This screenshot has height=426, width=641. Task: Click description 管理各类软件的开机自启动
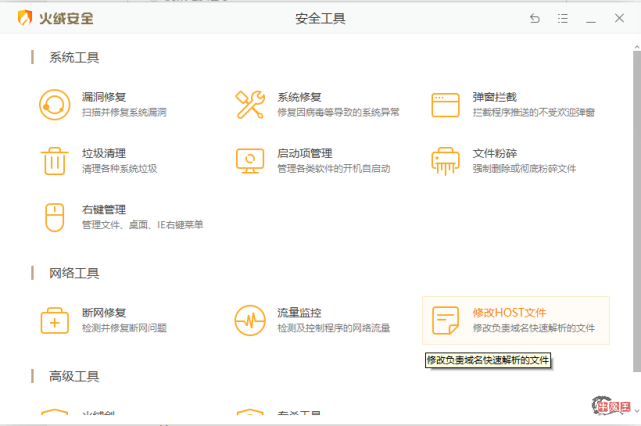(334, 169)
